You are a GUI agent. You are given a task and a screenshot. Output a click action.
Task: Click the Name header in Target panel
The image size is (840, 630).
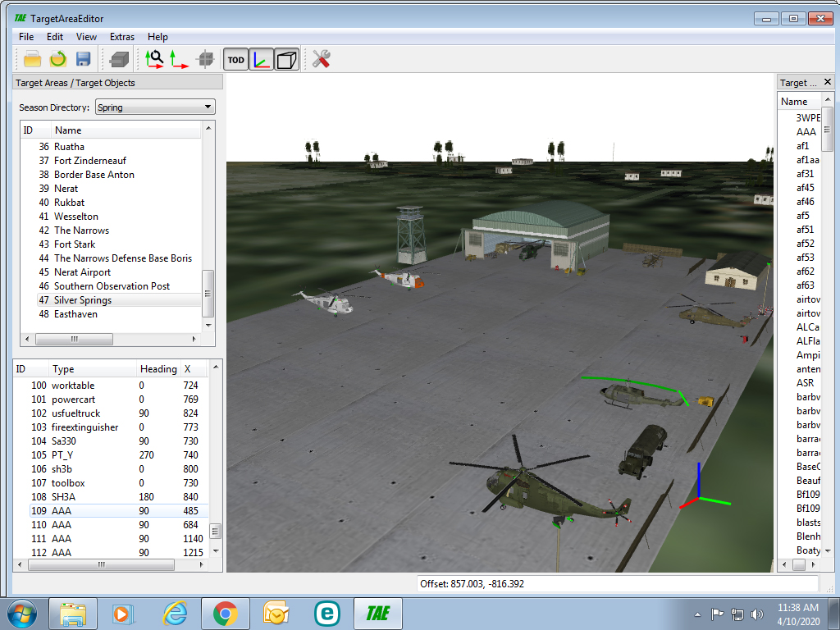[x=799, y=101]
